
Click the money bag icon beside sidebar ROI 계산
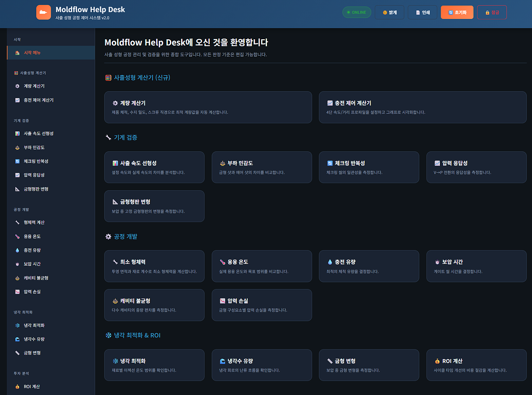pyautogui.click(x=17, y=387)
